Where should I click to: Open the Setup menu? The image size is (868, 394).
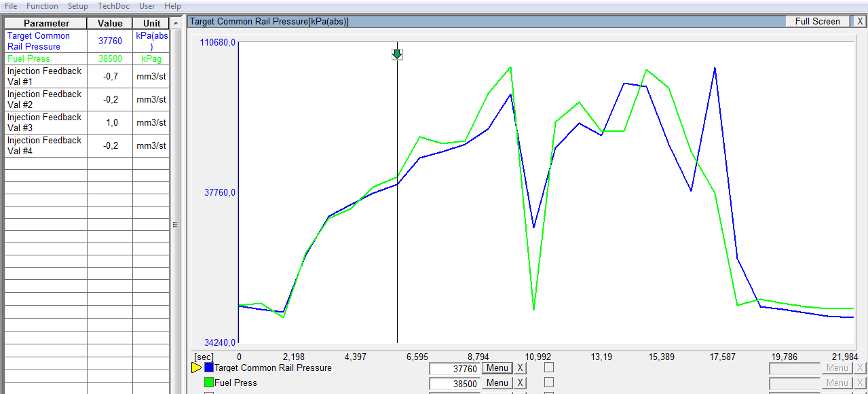click(78, 6)
